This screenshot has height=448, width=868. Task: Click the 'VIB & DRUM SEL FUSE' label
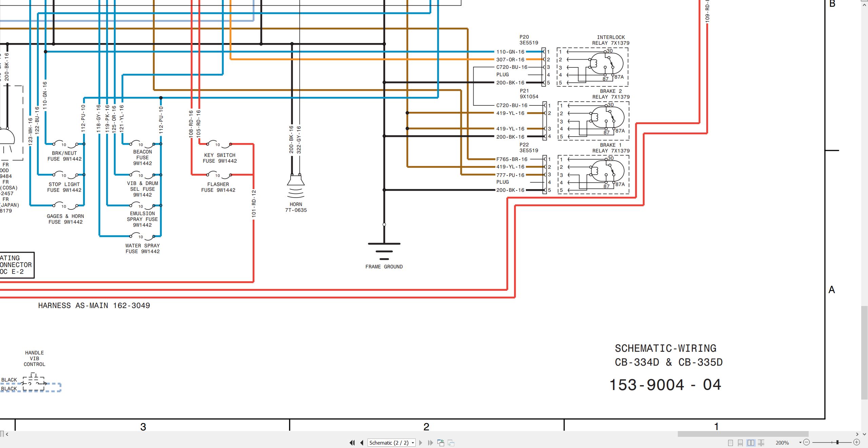tap(142, 186)
